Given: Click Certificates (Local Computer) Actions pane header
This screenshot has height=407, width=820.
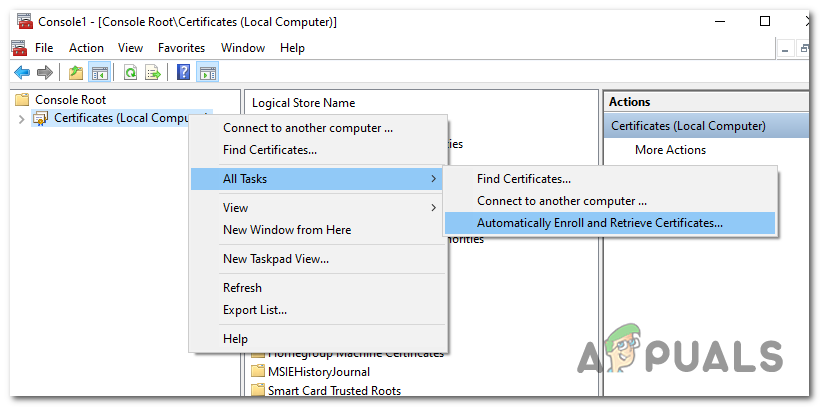Looking at the screenshot, I should 707,126.
